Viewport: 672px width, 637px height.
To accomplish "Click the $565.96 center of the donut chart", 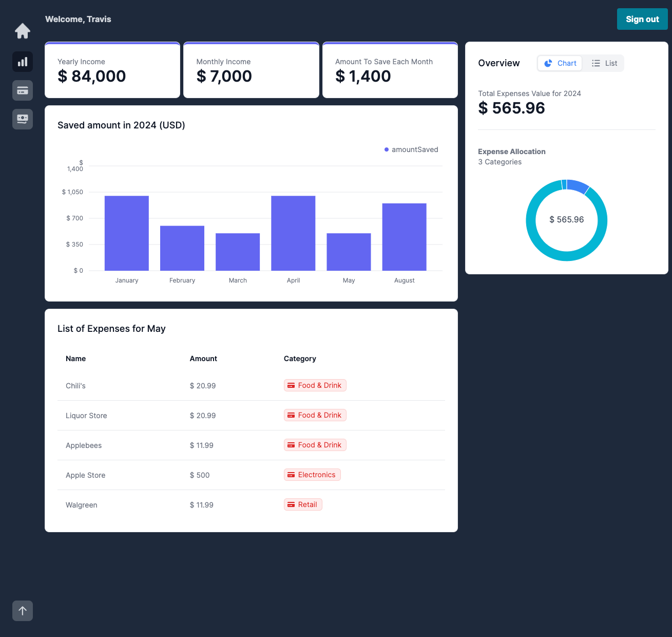I will [x=567, y=220].
